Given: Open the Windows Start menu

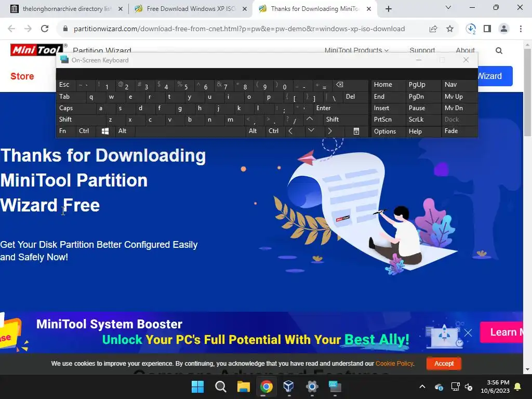Looking at the screenshot, I should click(x=197, y=387).
